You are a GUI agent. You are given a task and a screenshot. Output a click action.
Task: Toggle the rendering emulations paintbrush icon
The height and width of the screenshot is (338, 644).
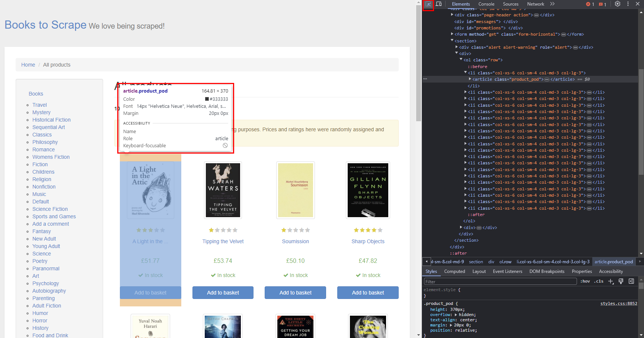[x=621, y=281]
